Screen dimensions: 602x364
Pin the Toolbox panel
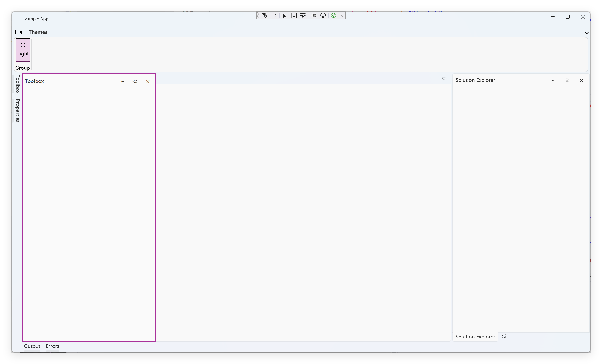pyautogui.click(x=135, y=82)
